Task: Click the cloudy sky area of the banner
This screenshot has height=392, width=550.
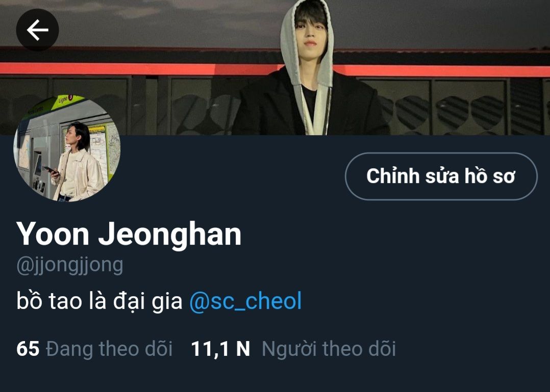Action: (140, 21)
